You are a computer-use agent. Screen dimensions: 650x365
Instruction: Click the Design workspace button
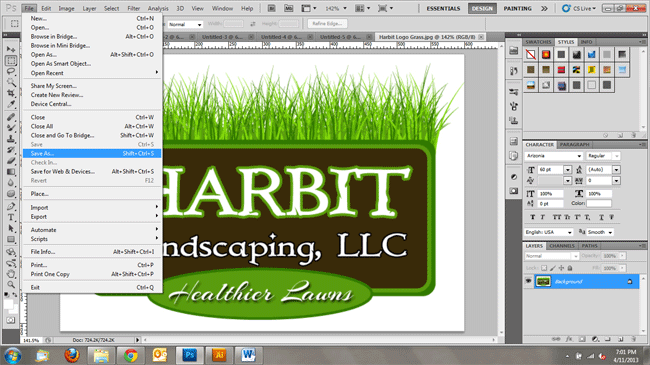(482, 8)
